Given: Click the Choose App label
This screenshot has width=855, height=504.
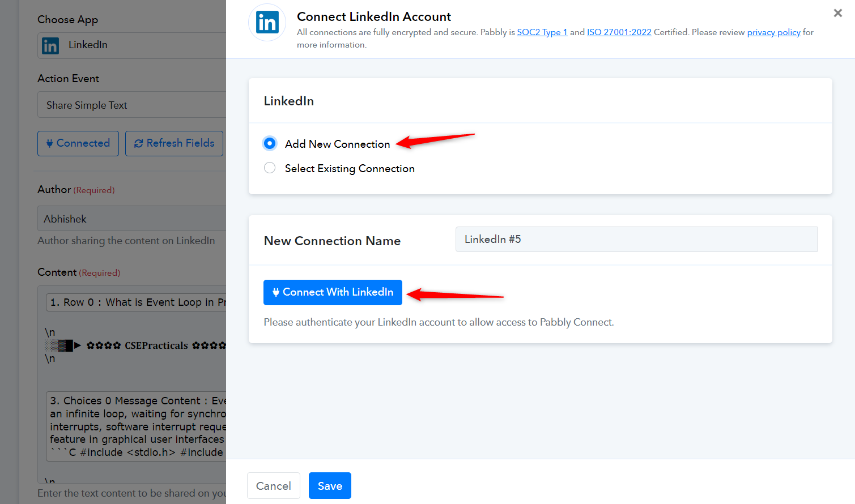Looking at the screenshot, I should click(67, 20).
